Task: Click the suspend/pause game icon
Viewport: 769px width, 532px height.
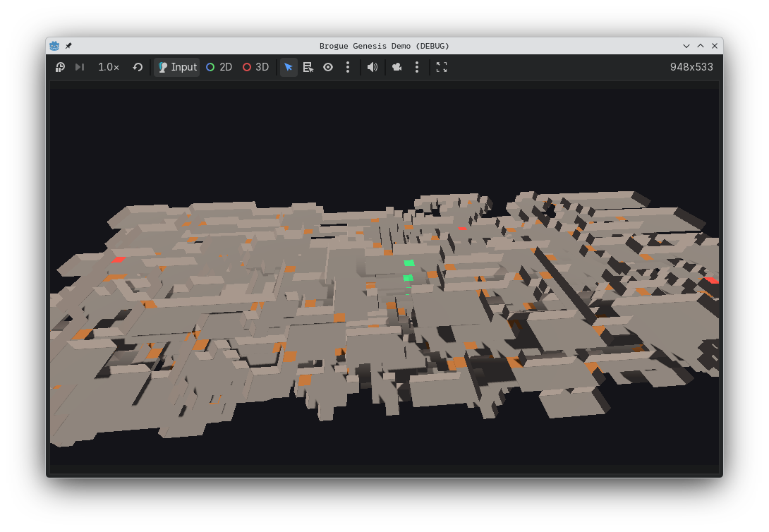Action: 60,67
